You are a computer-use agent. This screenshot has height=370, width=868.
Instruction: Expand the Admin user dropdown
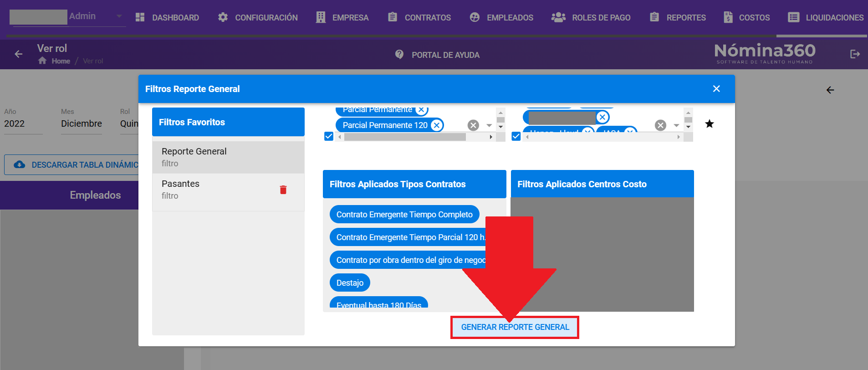[x=119, y=16]
